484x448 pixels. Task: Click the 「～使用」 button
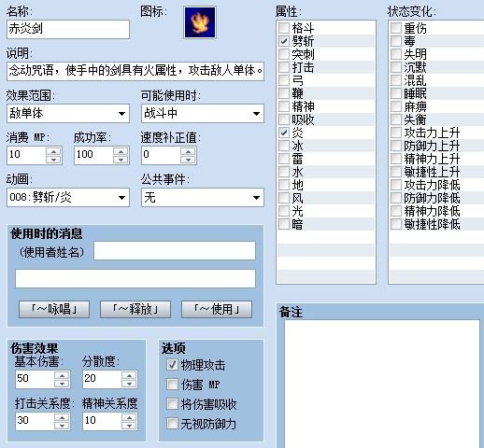click(x=217, y=309)
